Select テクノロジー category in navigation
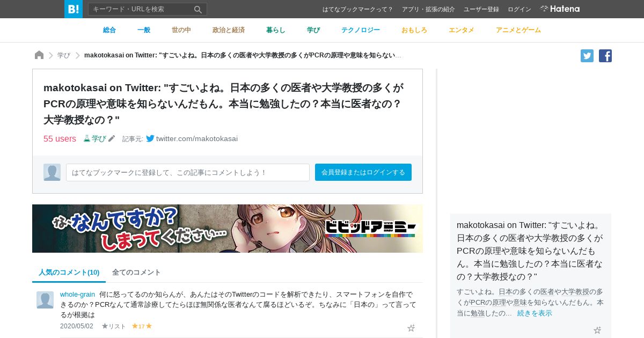The width and height of the screenshot is (644, 338). [x=361, y=30]
